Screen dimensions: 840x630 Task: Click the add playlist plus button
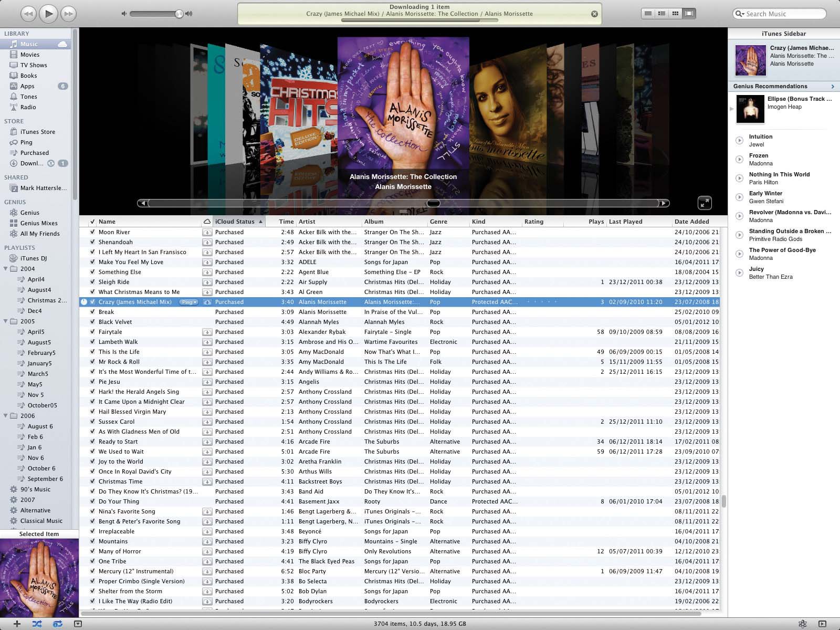[x=17, y=624]
